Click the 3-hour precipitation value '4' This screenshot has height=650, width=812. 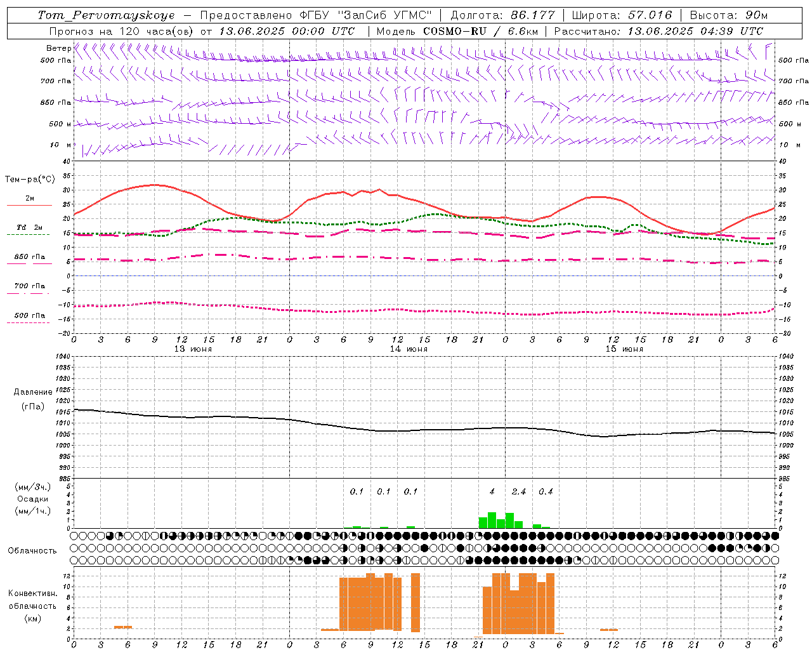[x=492, y=492]
